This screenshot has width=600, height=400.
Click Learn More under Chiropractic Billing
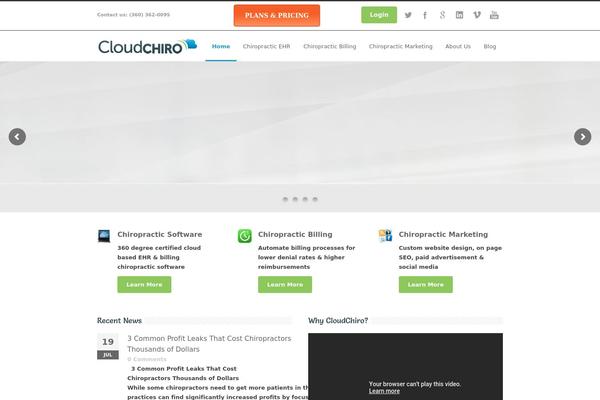(x=285, y=284)
